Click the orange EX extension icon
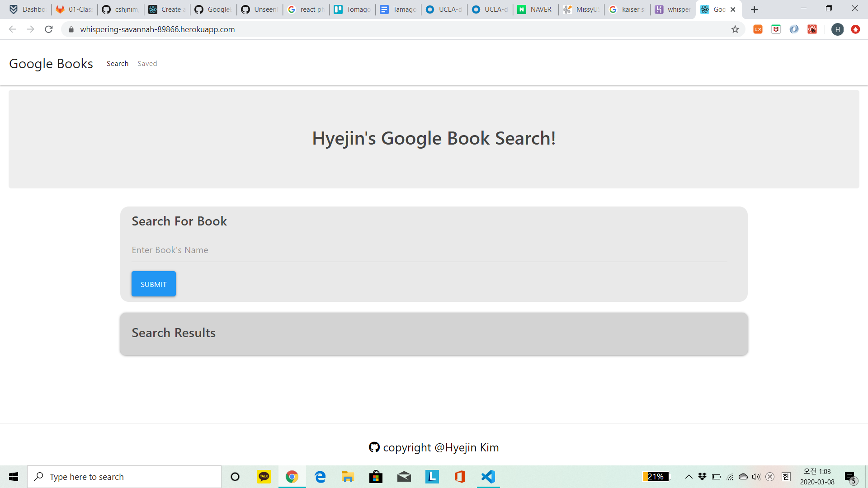 coord(758,29)
